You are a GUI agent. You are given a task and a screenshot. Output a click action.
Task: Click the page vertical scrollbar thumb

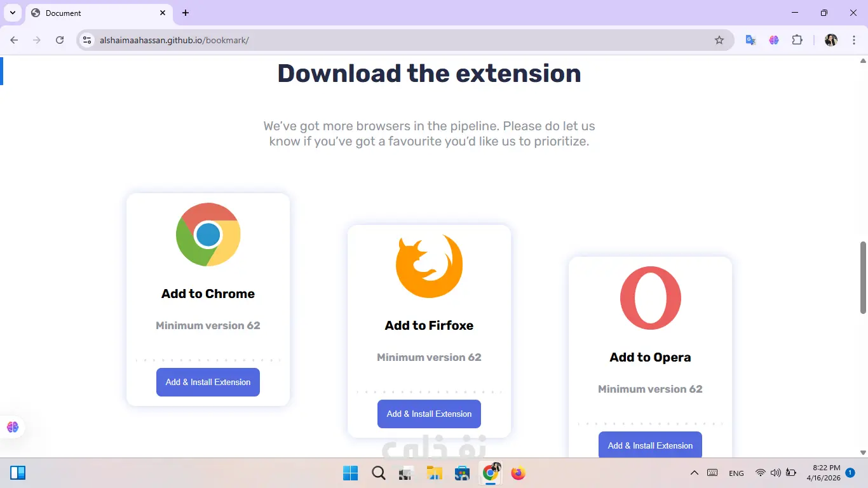[x=864, y=277]
